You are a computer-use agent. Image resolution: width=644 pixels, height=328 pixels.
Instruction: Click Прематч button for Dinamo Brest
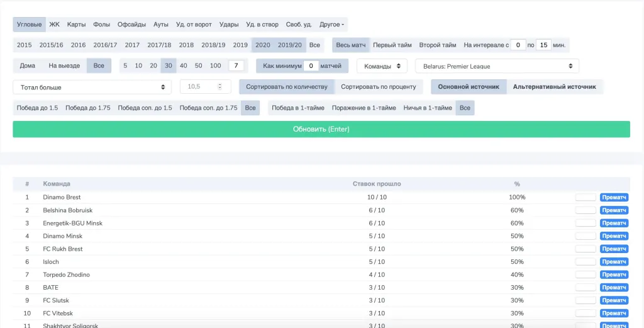[614, 197]
